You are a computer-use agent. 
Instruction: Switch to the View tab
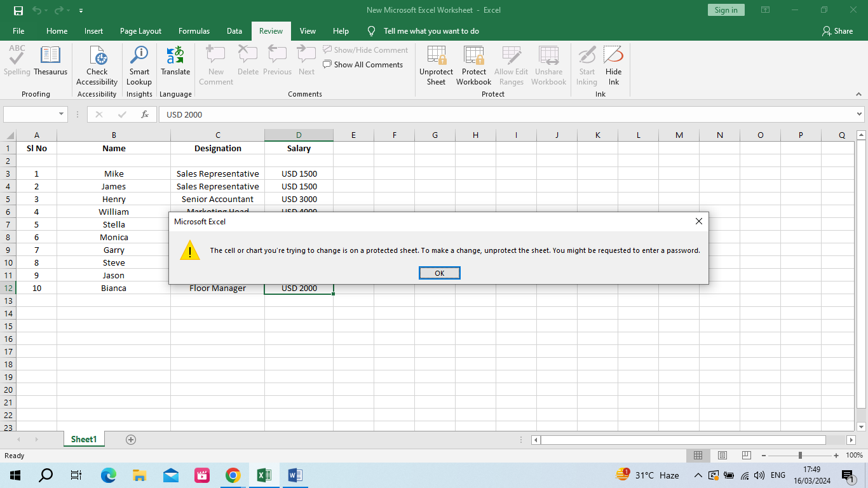[308, 31]
